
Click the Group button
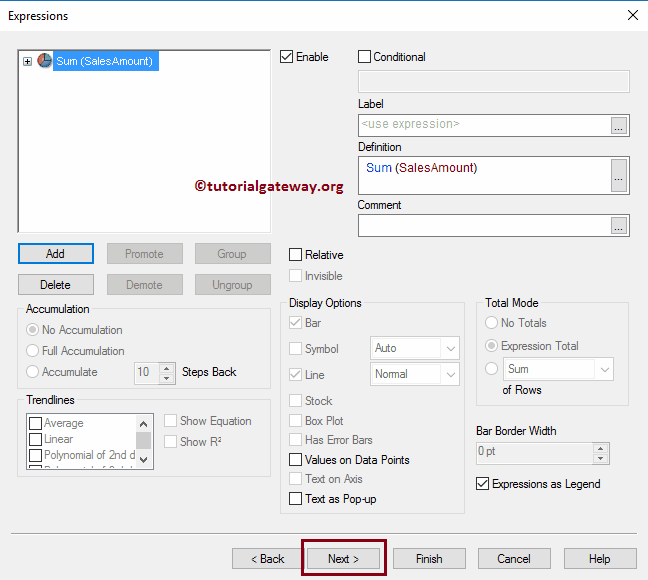[x=233, y=254]
